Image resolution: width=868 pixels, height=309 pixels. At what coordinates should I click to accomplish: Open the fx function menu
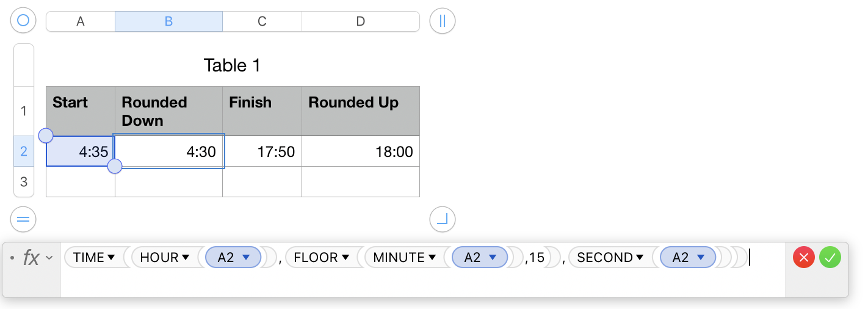coord(35,258)
